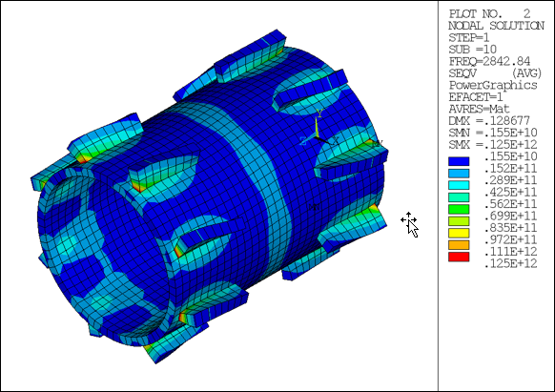Viewport: 555px width, 392px height.
Task: Click the legend value '.111E+12'
Action: [510, 252]
